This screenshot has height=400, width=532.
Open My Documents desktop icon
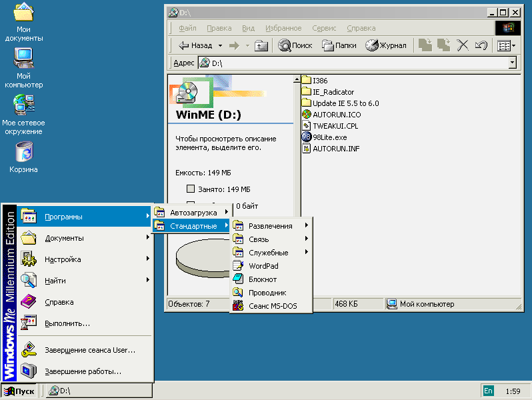[x=23, y=22]
